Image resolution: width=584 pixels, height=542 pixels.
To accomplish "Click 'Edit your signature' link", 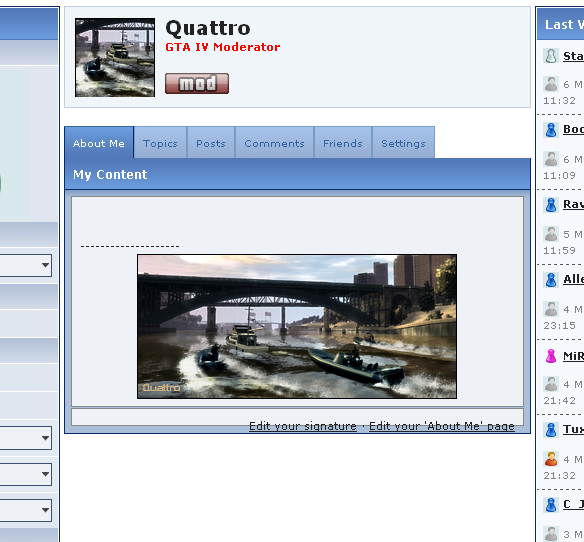I will (303, 426).
